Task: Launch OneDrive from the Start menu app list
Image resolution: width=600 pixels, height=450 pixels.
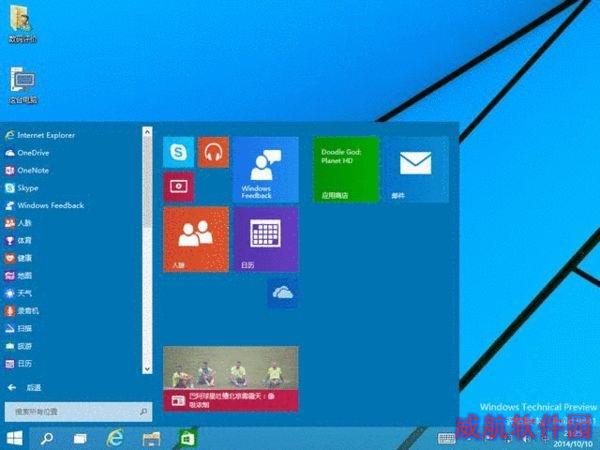Action: pos(27,153)
